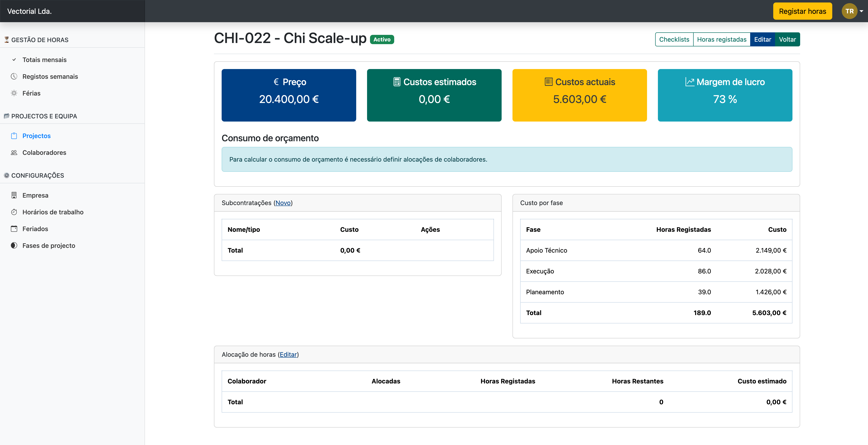Open the Férias page

[x=31, y=93]
